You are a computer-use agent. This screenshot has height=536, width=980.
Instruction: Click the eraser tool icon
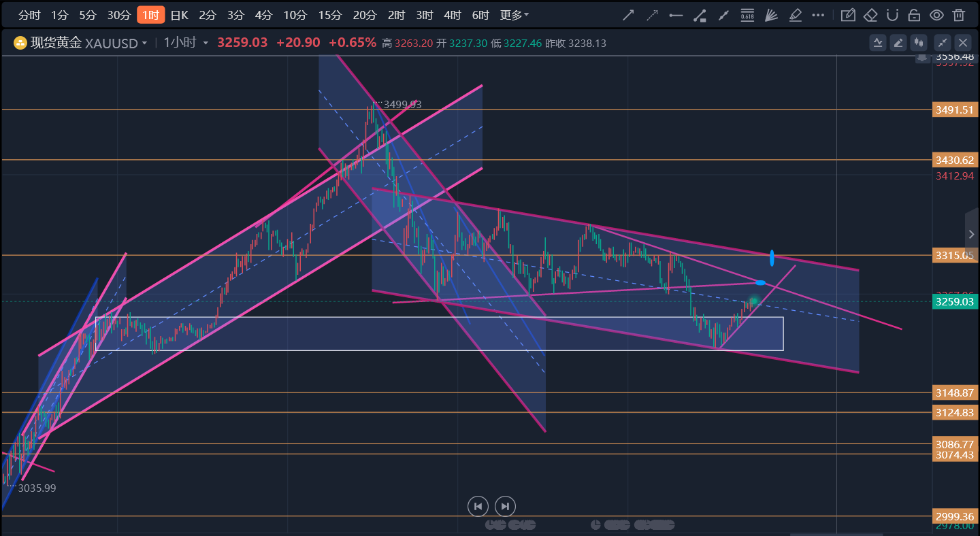(x=870, y=15)
